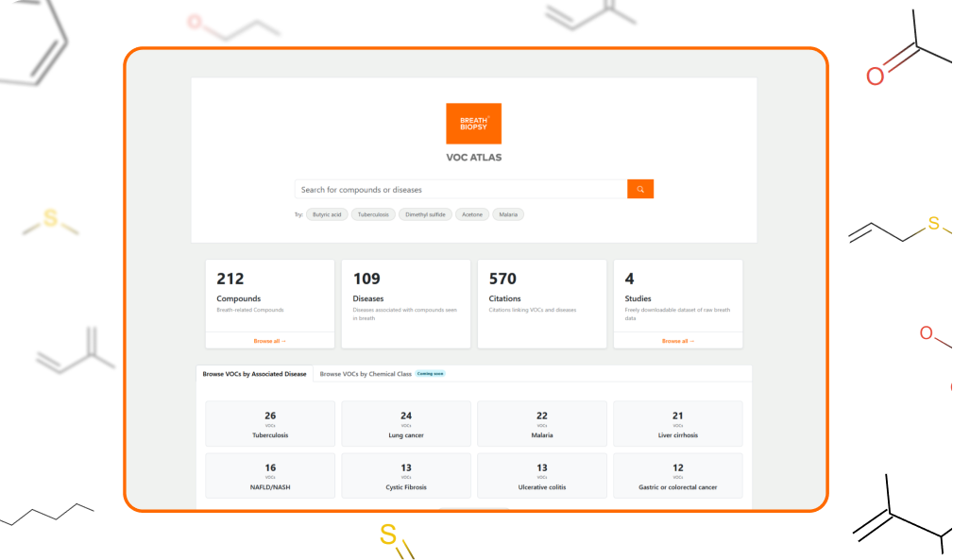Open Liver cirrhosis tile with 21 VOCs
Image resolution: width=953 pixels, height=560 pixels.
(677, 424)
